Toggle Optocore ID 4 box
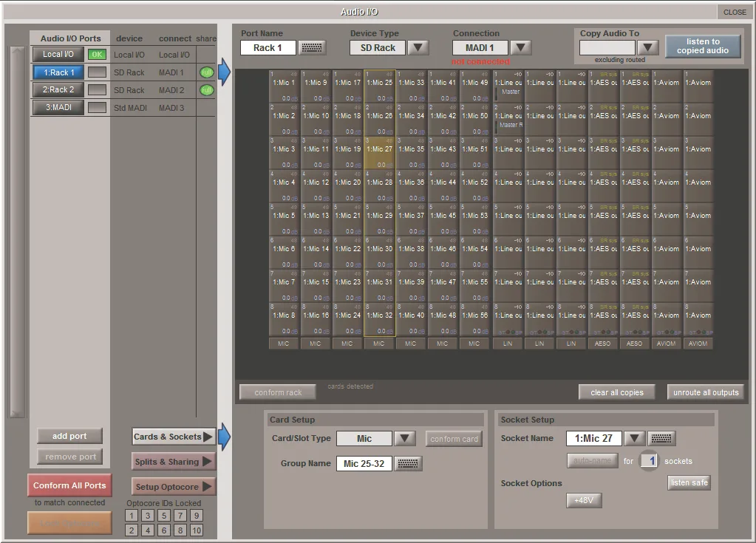 pos(148,530)
